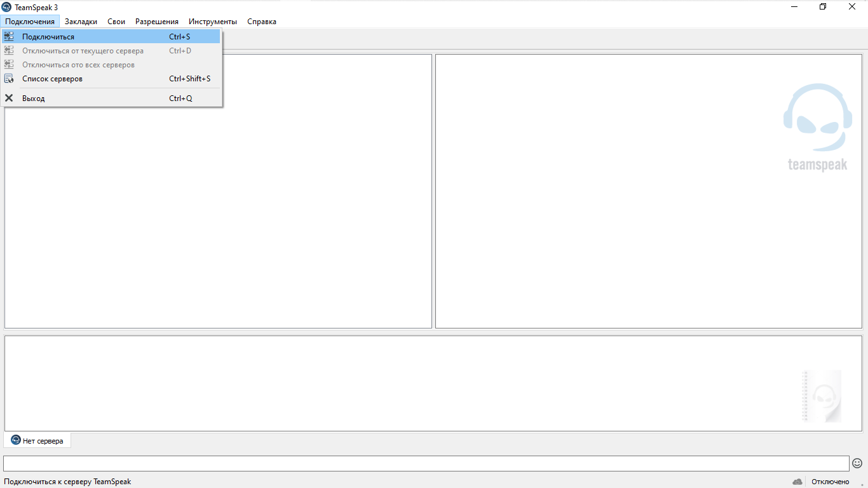Open the Разрешения menu
This screenshot has width=868, height=488.
[157, 22]
